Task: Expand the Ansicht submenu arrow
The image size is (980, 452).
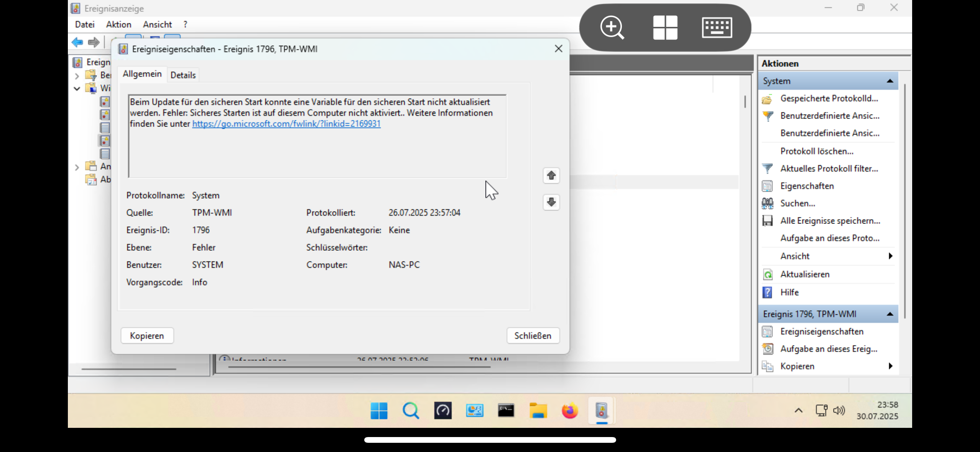Action: pyautogui.click(x=890, y=256)
